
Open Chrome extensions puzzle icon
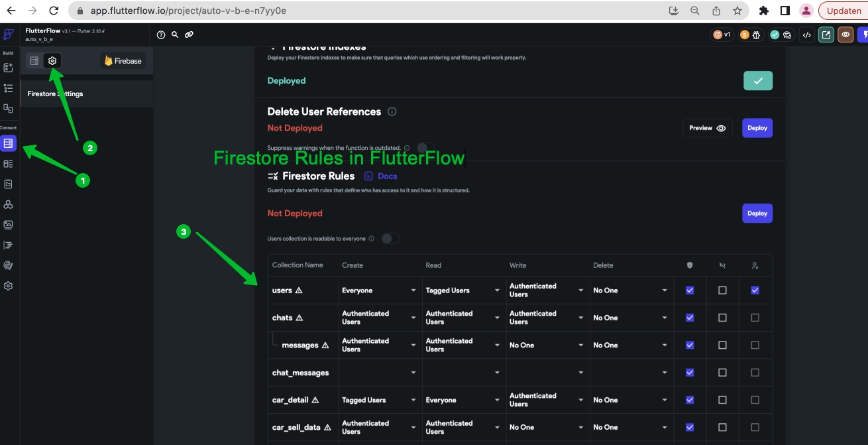tap(764, 11)
